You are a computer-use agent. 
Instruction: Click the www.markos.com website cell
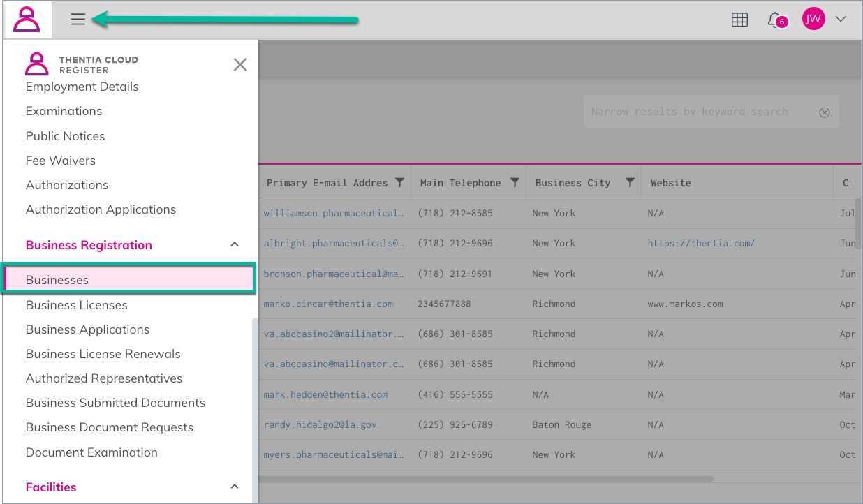pyautogui.click(x=686, y=304)
